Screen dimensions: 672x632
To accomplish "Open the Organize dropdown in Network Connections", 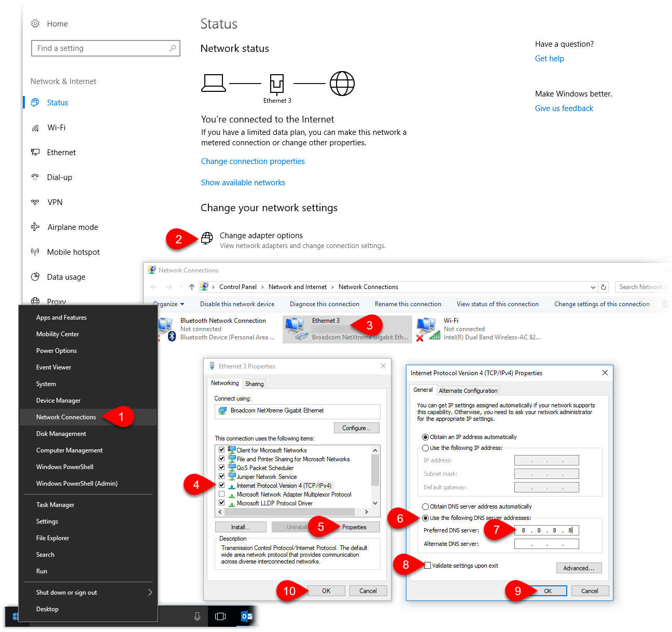I will pyautogui.click(x=168, y=304).
